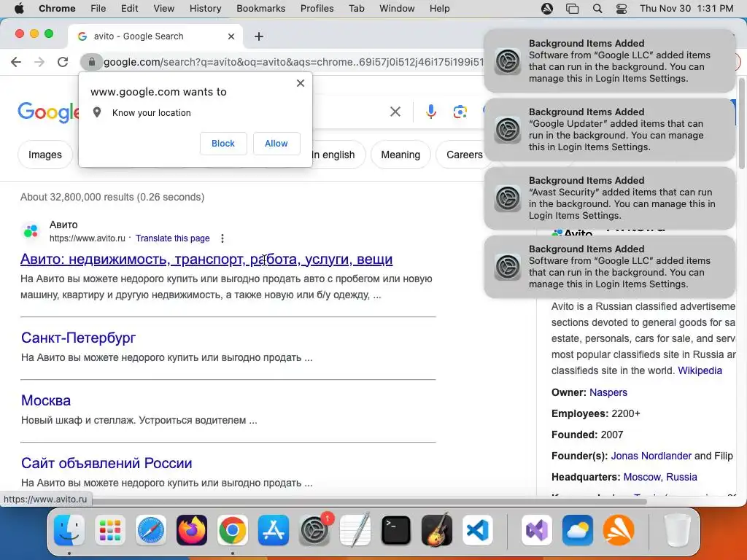747x560 pixels.
Task: Open System Settings from the Dock
Action: pyautogui.click(x=314, y=529)
